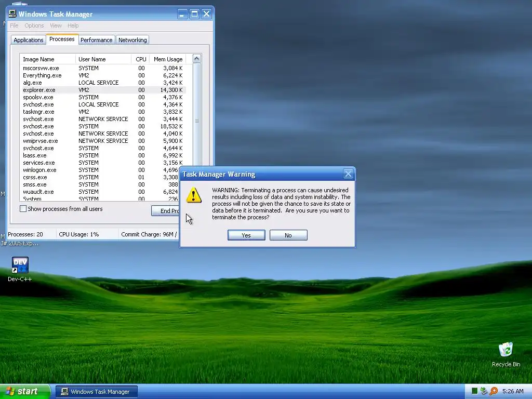
Task: Sort by Image Name column header
Action: (x=47, y=59)
